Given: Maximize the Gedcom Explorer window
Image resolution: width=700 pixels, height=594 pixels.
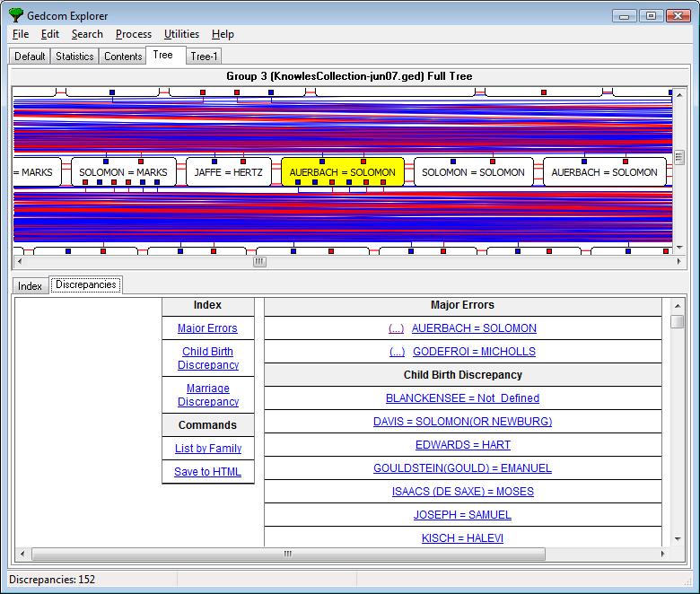Looking at the screenshot, I should point(651,16).
